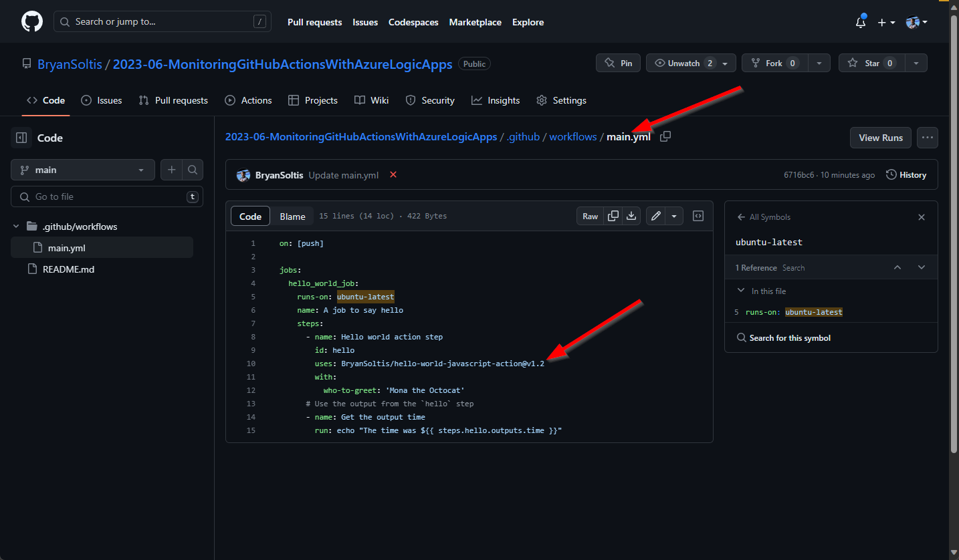Close the symbols panel
Screen dimensions: 959x560
click(x=922, y=217)
